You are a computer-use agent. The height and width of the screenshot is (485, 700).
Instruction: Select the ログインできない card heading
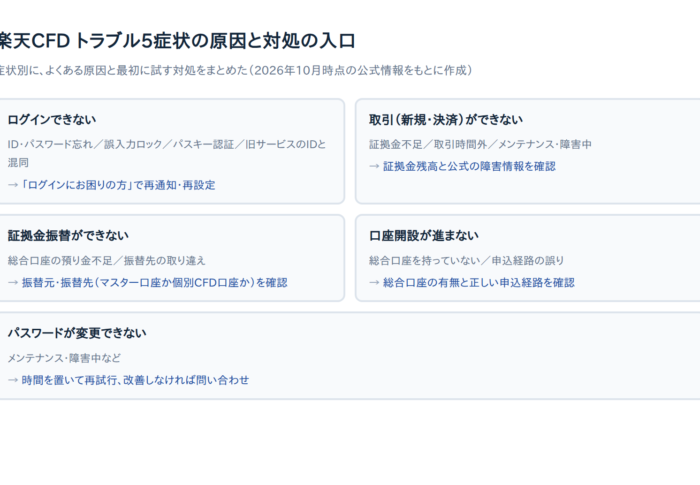tap(52, 120)
